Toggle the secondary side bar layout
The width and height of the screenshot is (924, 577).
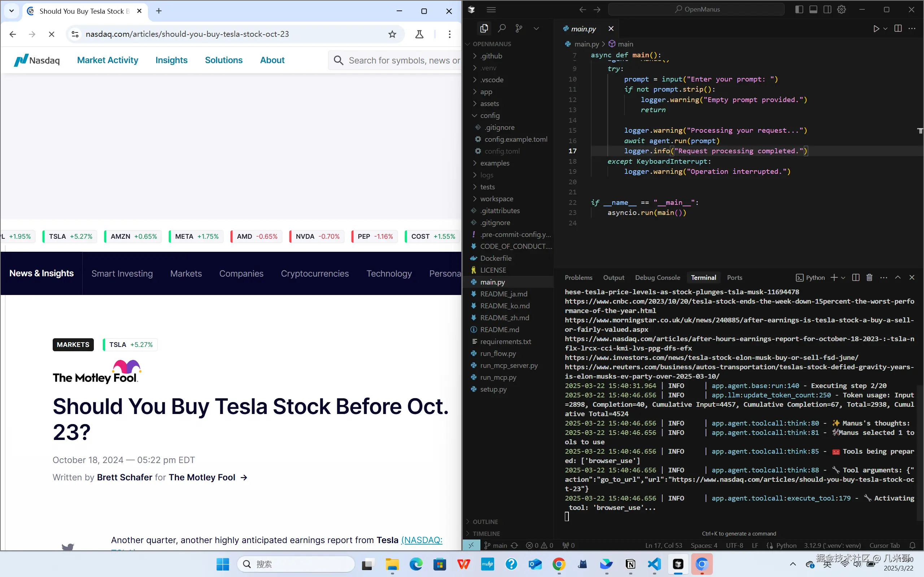(x=827, y=9)
